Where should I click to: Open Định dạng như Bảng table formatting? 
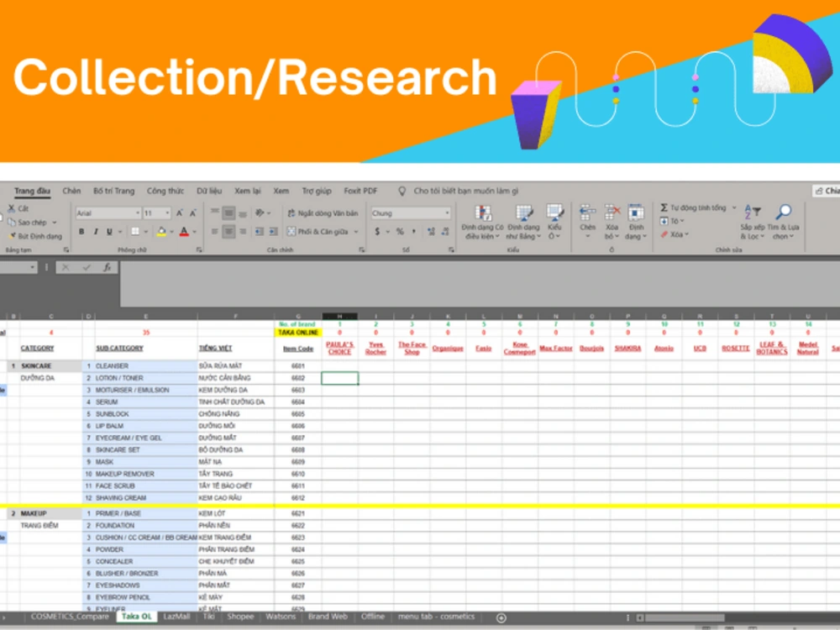click(x=523, y=223)
